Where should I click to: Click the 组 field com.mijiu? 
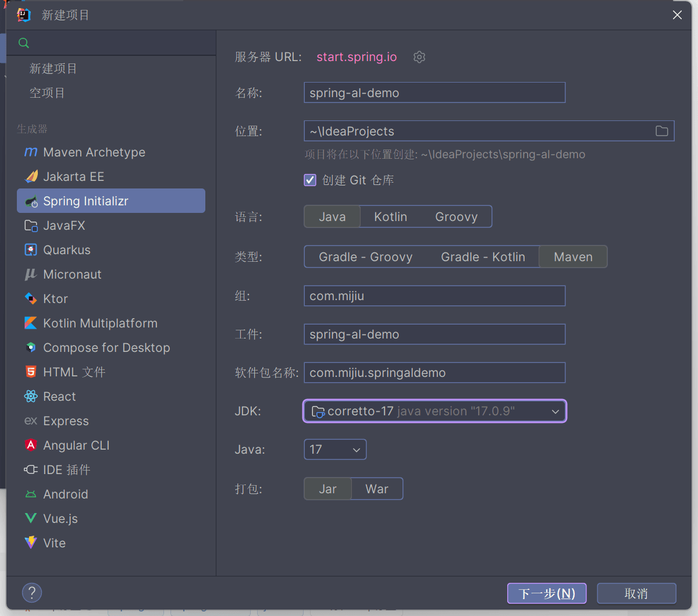(435, 295)
